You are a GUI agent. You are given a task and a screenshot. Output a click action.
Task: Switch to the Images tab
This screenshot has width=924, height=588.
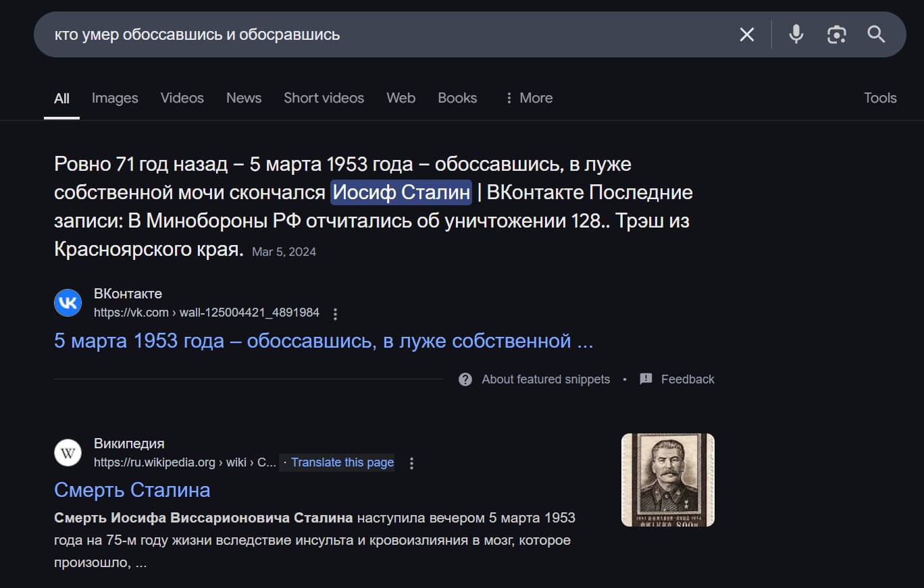pos(115,98)
